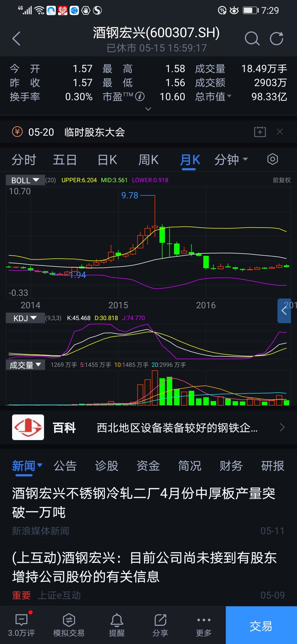This screenshot has width=297, height=644.
Task: Open the 分钟 interval dropdown
Action: point(231,160)
